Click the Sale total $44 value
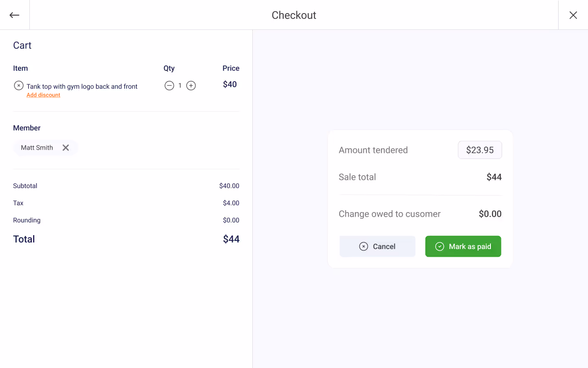 (x=494, y=177)
